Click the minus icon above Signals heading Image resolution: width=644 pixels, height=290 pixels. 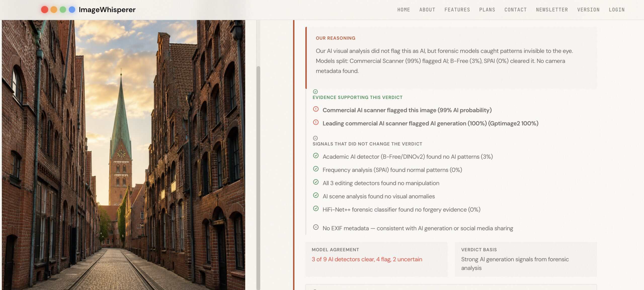click(315, 138)
